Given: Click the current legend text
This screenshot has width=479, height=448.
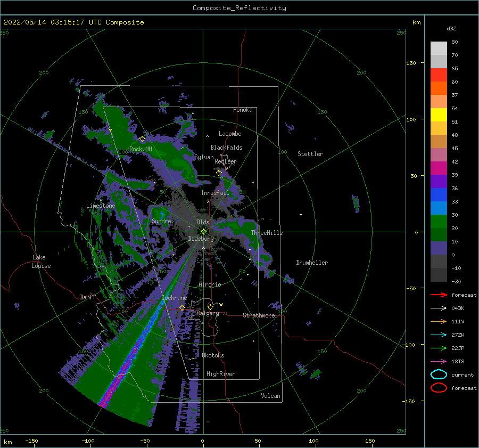Looking at the screenshot, I should tap(463, 374).
